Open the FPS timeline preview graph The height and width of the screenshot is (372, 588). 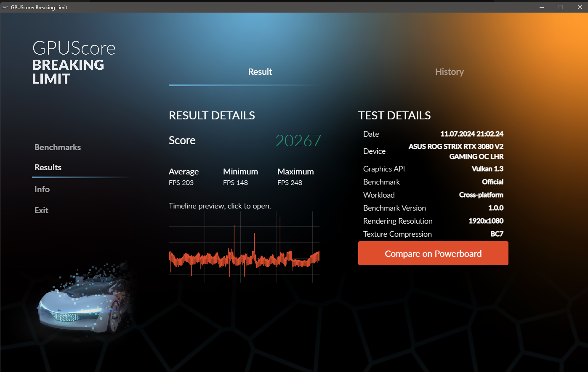coord(244,247)
